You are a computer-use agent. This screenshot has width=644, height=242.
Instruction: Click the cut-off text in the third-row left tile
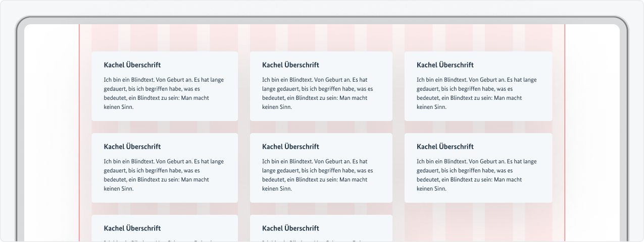[x=164, y=240]
